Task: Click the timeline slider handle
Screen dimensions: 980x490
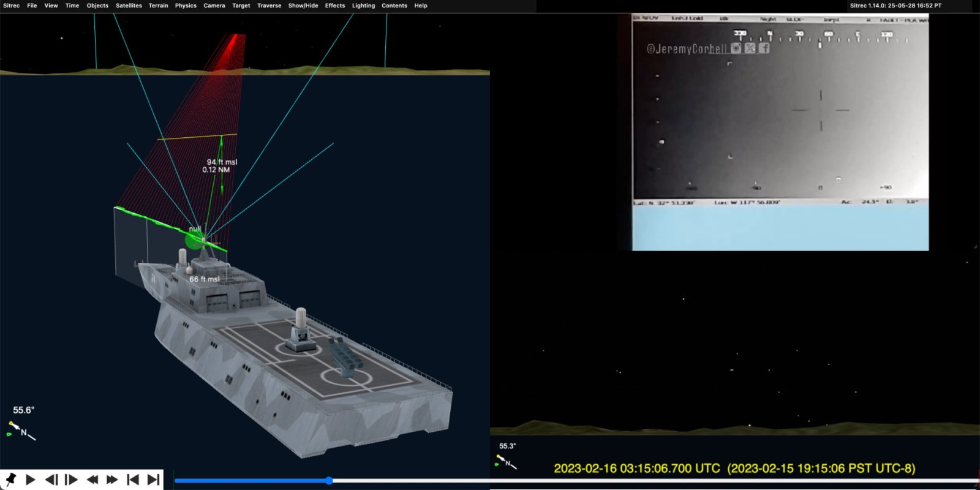Action: coord(329,481)
